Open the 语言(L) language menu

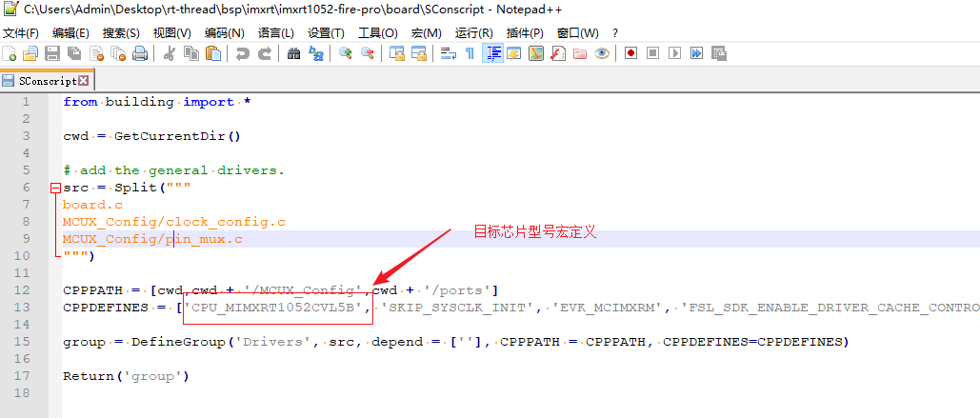coord(275,33)
